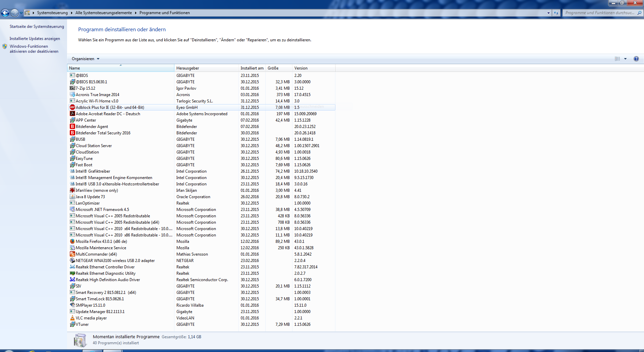The width and height of the screenshot is (644, 352).
Task: Sort programs by Größe column
Action: [x=279, y=68]
